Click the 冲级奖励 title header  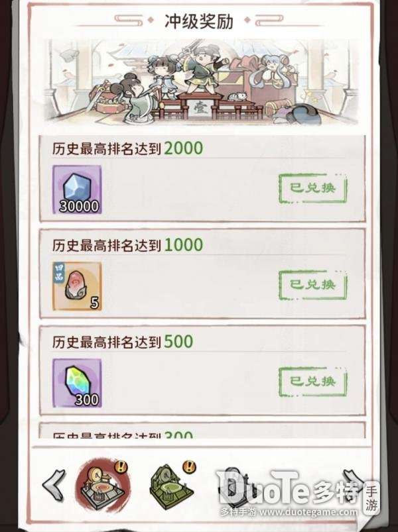pyautogui.click(x=199, y=21)
